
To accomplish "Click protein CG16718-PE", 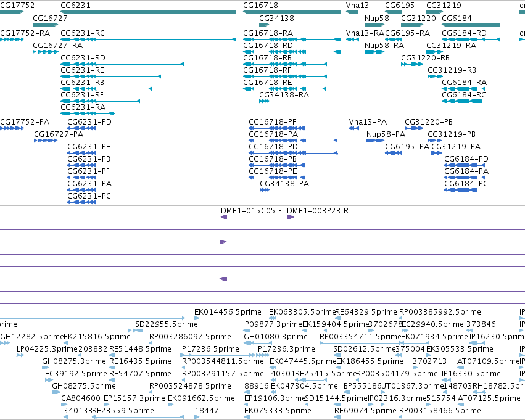I will tap(273, 171).
